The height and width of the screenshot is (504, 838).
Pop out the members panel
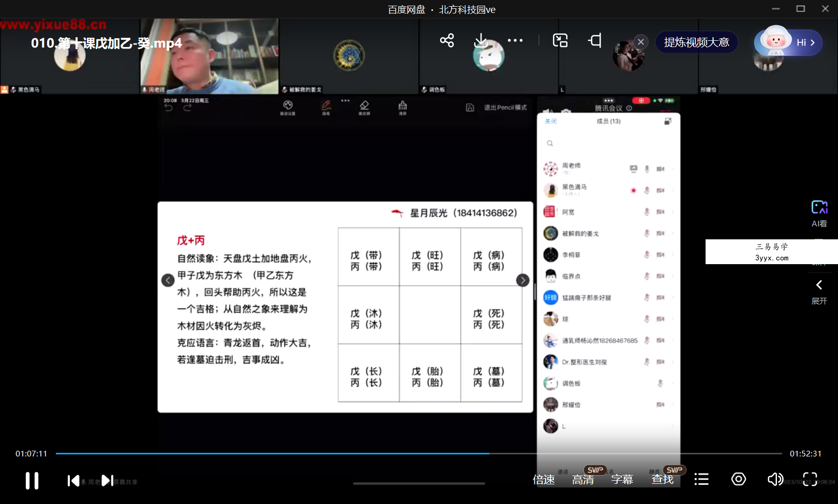coord(668,121)
